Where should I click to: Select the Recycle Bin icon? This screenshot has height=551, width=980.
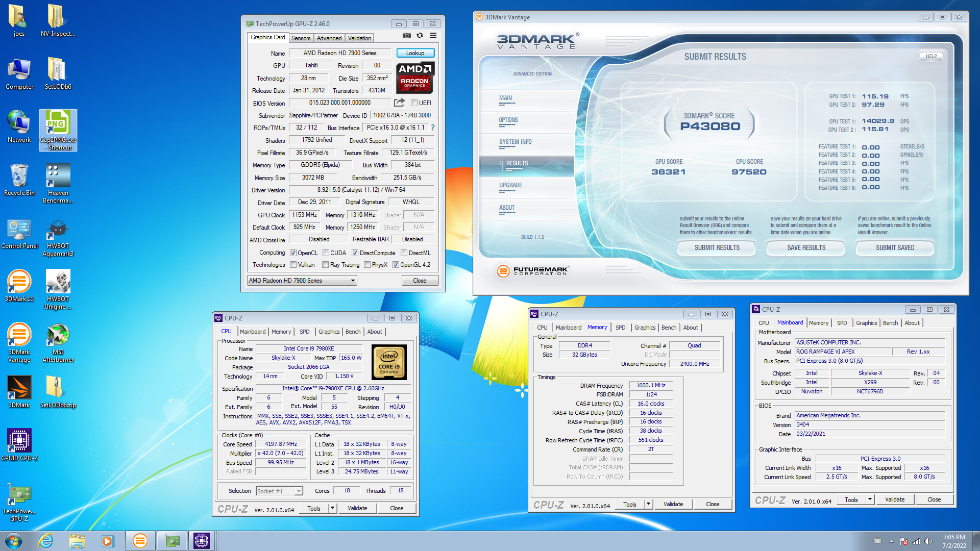(19, 180)
